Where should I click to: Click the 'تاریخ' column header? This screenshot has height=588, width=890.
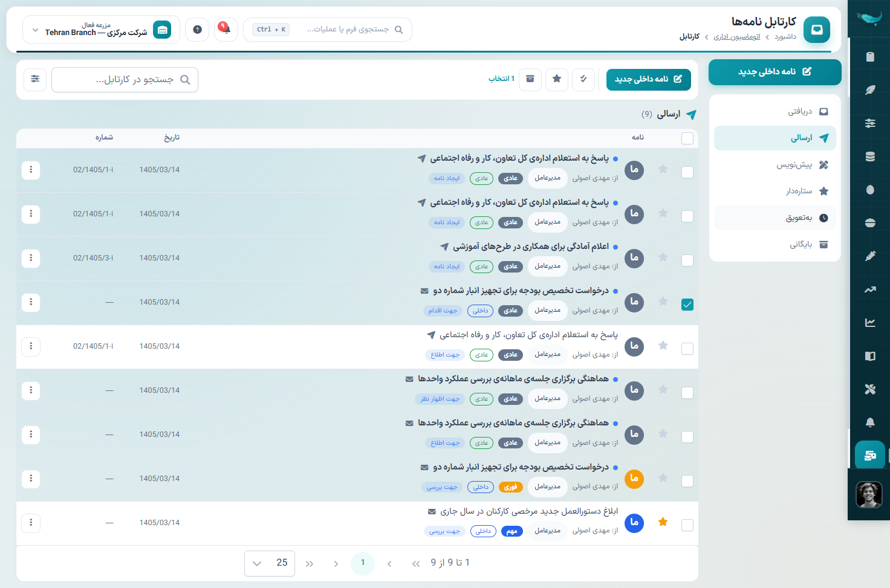point(172,138)
